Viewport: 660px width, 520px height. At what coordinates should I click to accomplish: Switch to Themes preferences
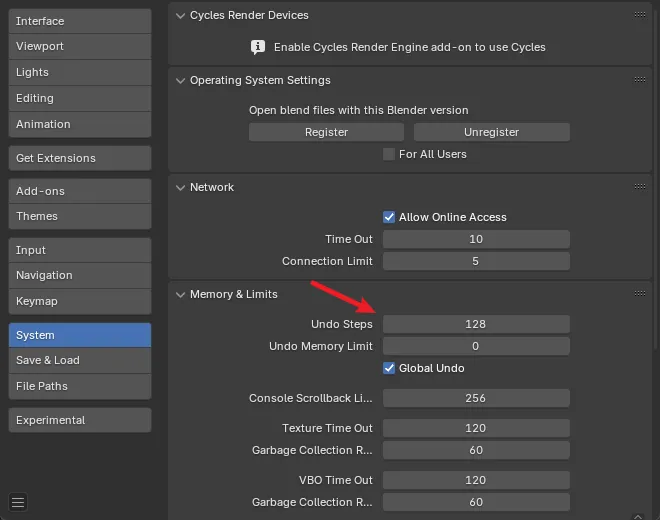pyautogui.click(x=80, y=216)
